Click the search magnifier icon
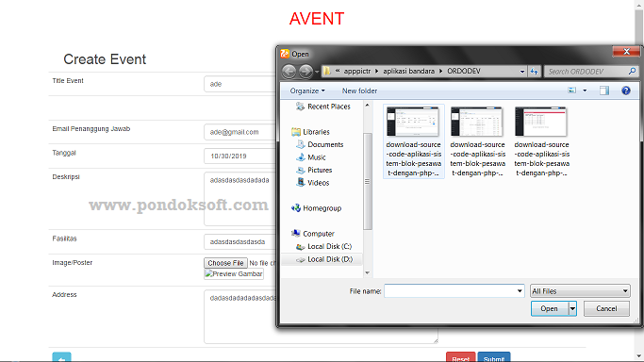Viewport: 644px width, 362px height. tap(632, 72)
